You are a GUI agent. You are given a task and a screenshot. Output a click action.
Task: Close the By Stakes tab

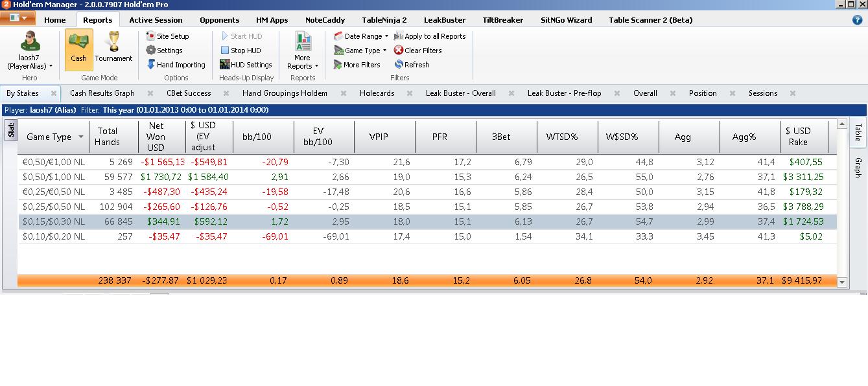click(x=54, y=93)
